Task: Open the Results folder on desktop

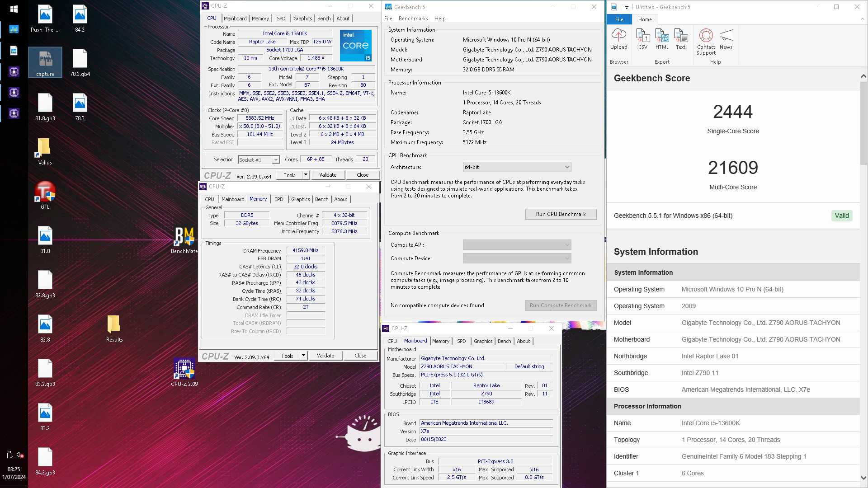Action: tap(114, 328)
